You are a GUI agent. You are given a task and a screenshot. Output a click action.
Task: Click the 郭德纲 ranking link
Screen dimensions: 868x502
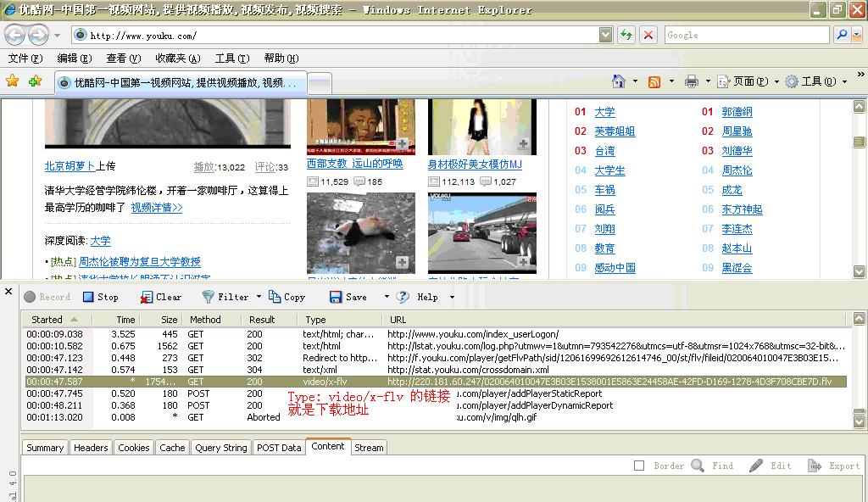coord(737,112)
